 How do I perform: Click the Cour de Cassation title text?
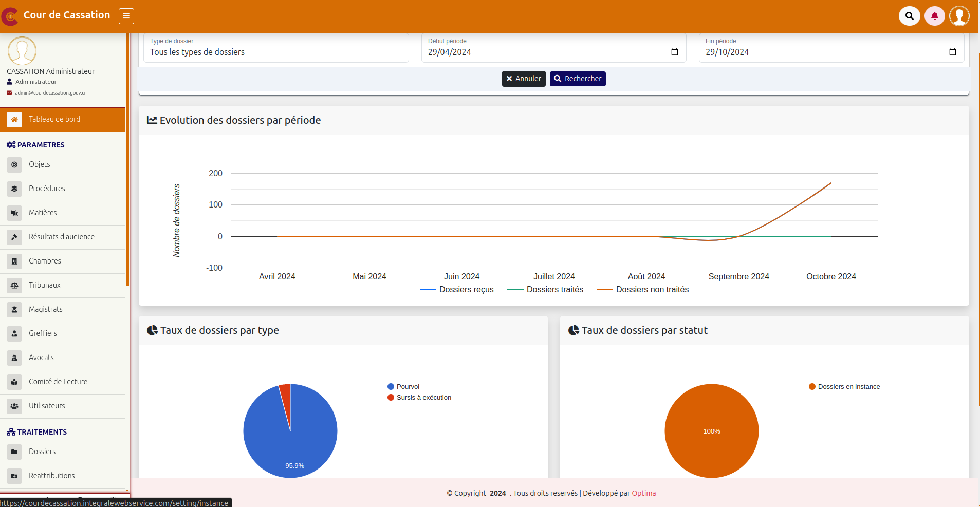[67, 15]
